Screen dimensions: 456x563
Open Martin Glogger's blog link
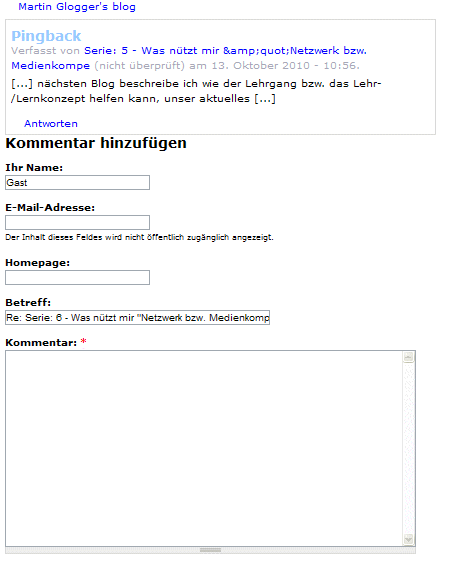tap(77, 7)
